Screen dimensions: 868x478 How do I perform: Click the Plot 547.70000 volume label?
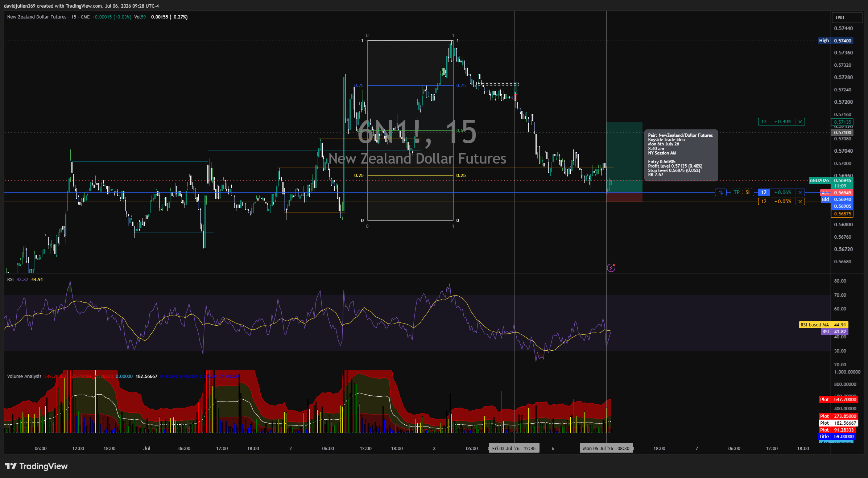pos(839,400)
